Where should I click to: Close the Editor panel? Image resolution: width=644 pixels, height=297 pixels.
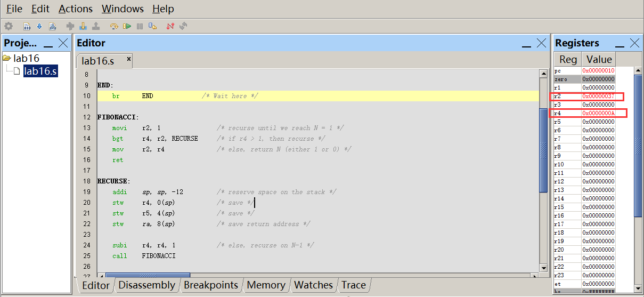541,43
